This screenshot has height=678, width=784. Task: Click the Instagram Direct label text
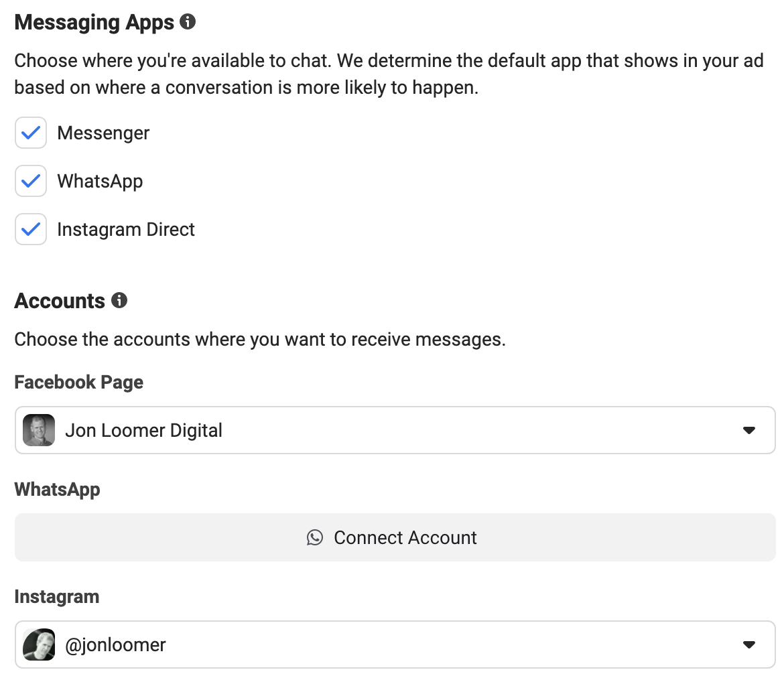[x=126, y=230]
